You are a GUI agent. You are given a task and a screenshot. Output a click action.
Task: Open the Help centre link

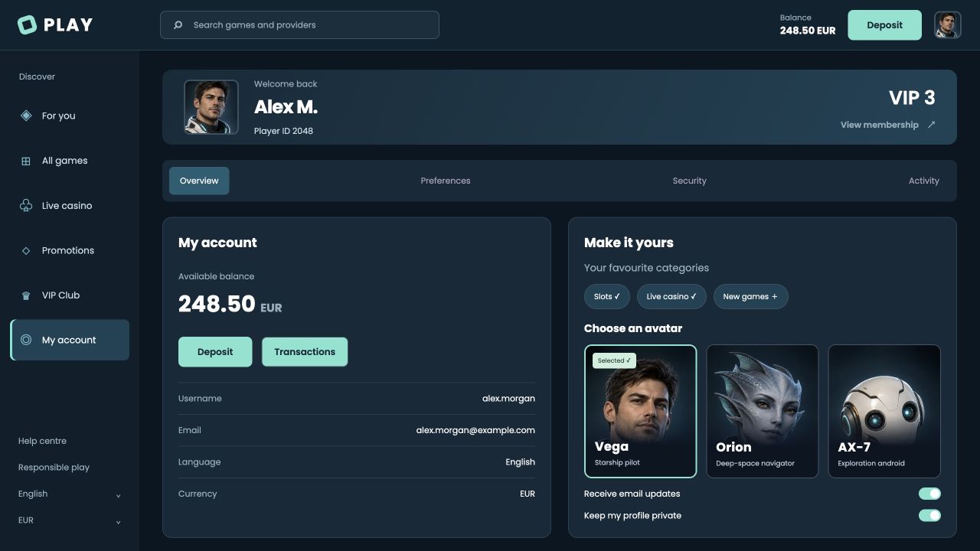click(x=42, y=441)
